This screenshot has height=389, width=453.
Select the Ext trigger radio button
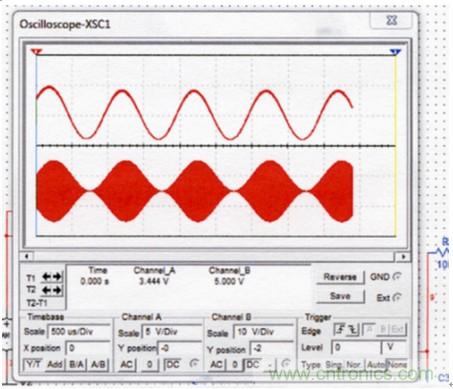click(x=397, y=297)
